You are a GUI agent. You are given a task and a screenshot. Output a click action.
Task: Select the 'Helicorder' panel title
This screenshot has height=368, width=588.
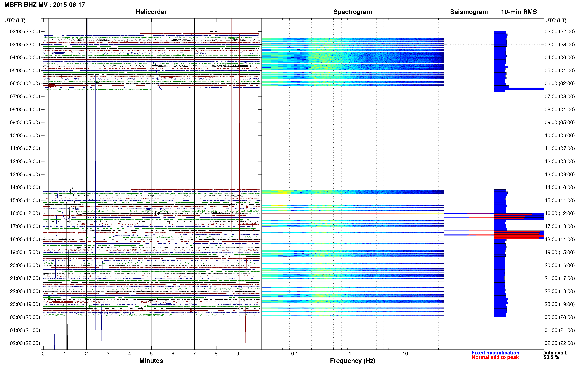[151, 12]
